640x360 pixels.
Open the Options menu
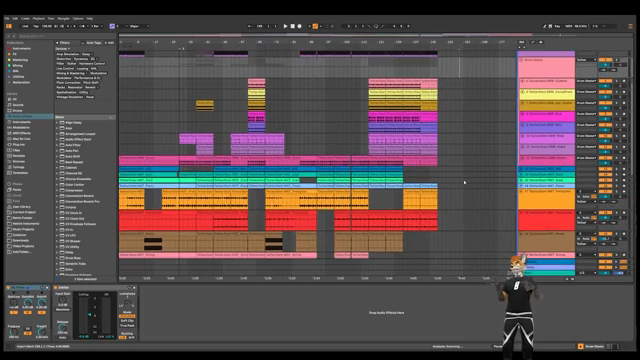pyautogui.click(x=78, y=18)
